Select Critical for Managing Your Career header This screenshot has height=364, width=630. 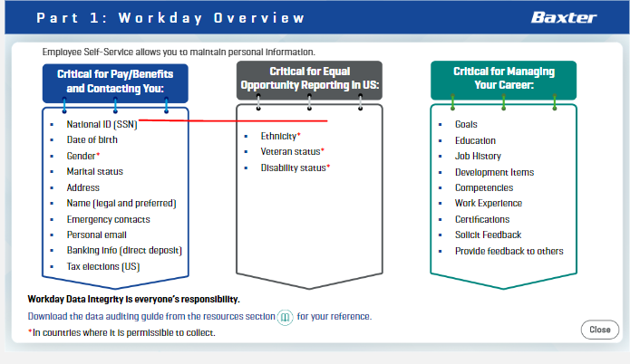coord(503,80)
